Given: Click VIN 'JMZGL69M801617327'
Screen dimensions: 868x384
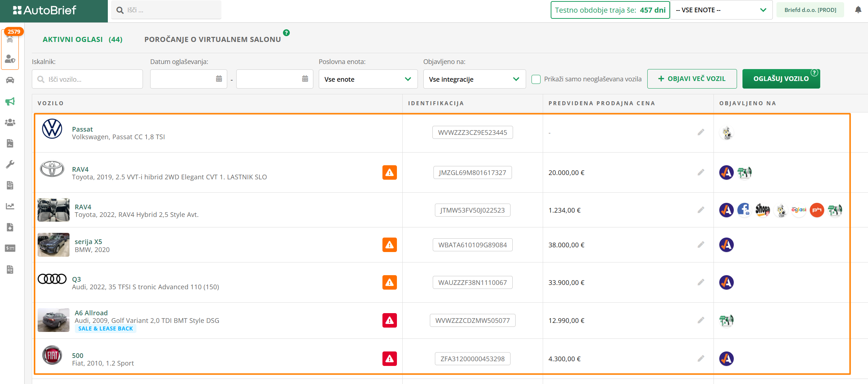Looking at the screenshot, I should tap(473, 172).
